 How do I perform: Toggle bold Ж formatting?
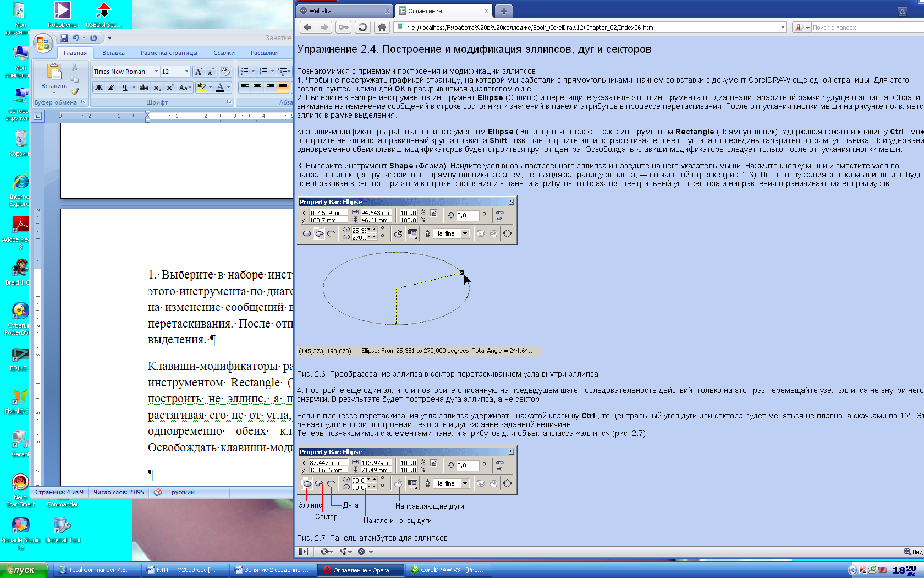tap(99, 88)
